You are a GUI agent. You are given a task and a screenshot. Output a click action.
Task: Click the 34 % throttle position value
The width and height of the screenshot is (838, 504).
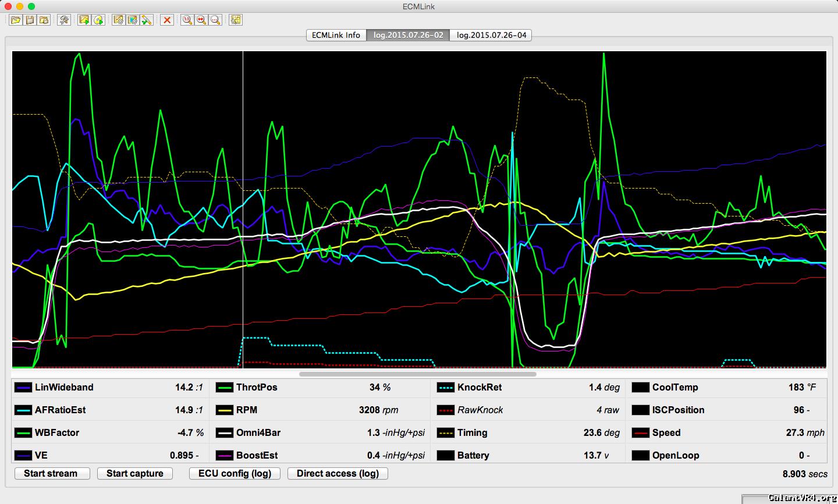pos(379,388)
